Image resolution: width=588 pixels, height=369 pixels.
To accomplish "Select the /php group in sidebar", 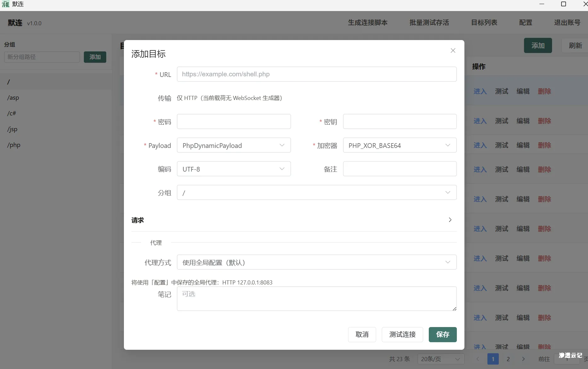I will pos(13,145).
